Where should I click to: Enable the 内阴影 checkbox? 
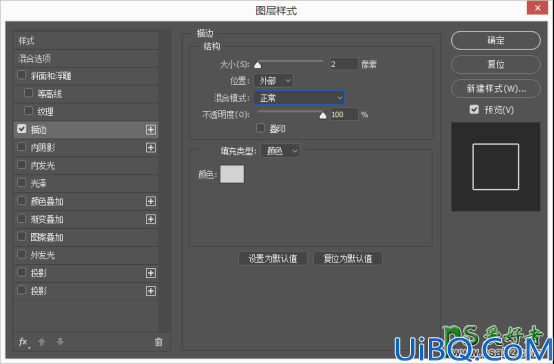[22, 147]
